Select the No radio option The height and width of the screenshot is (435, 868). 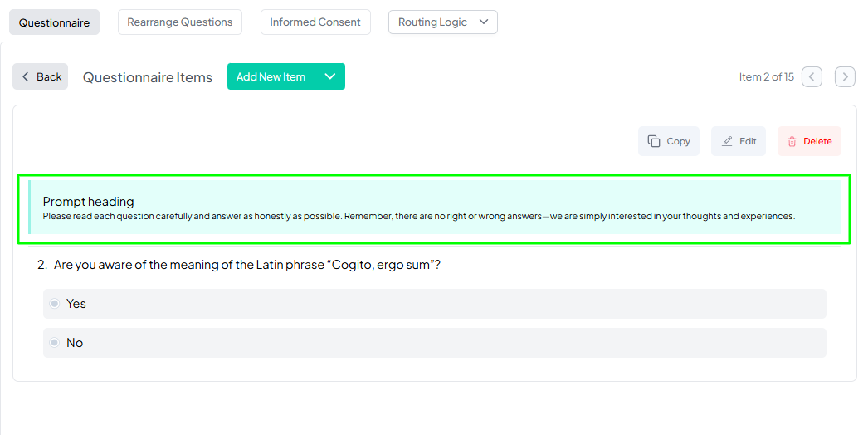tap(54, 343)
